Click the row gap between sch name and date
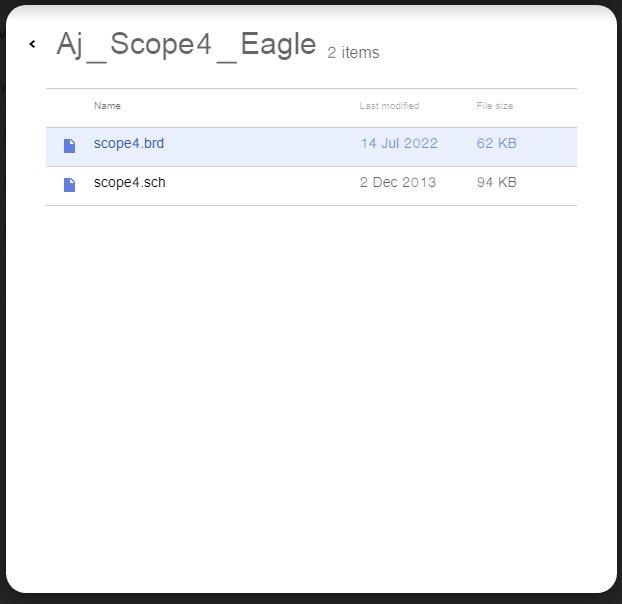 pos(262,183)
